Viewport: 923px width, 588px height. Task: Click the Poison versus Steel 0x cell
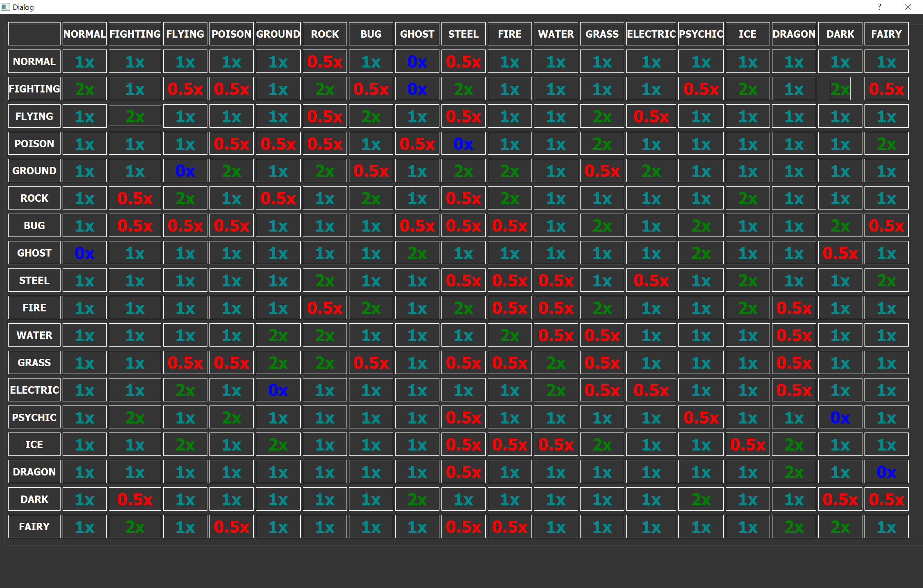point(463,144)
